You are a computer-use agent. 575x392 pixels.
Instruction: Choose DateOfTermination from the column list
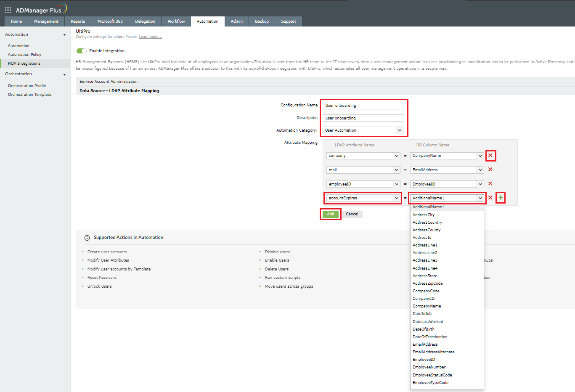[x=430, y=337]
